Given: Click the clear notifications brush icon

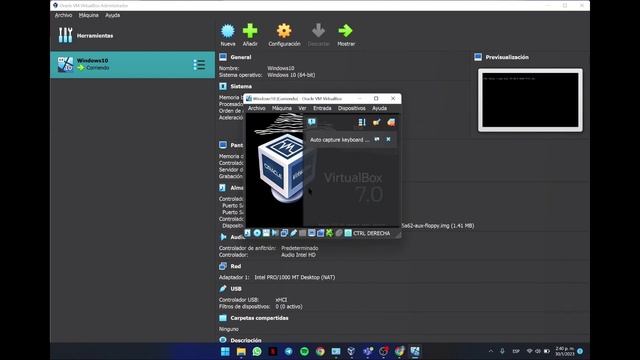Looking at the screenshot, I should pyautogui.click(x=376, y=122).
